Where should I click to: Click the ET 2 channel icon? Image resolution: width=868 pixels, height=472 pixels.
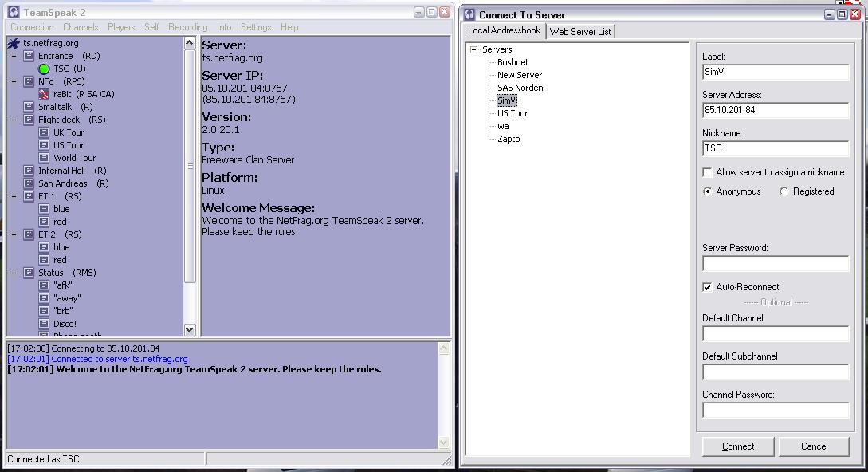point(29,234)
